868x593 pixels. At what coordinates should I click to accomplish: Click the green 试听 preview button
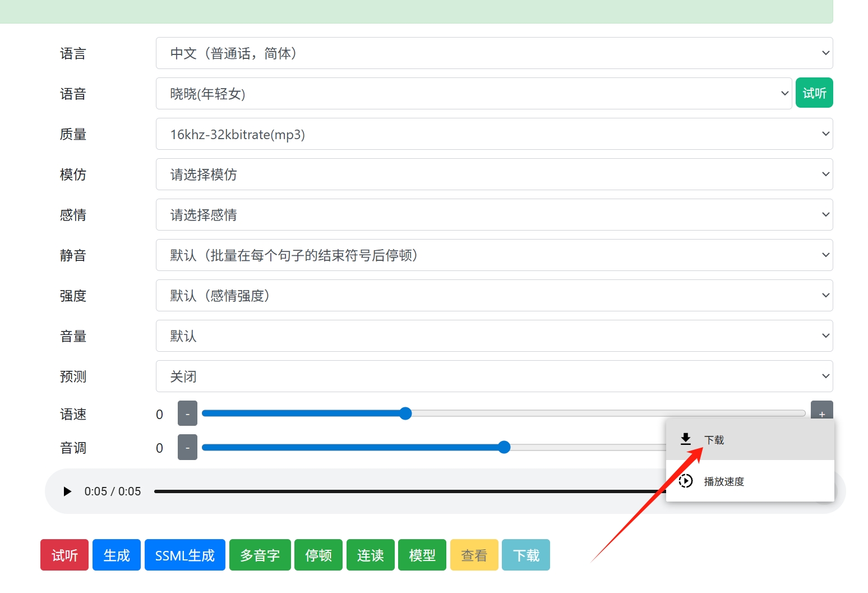(814, 93)
